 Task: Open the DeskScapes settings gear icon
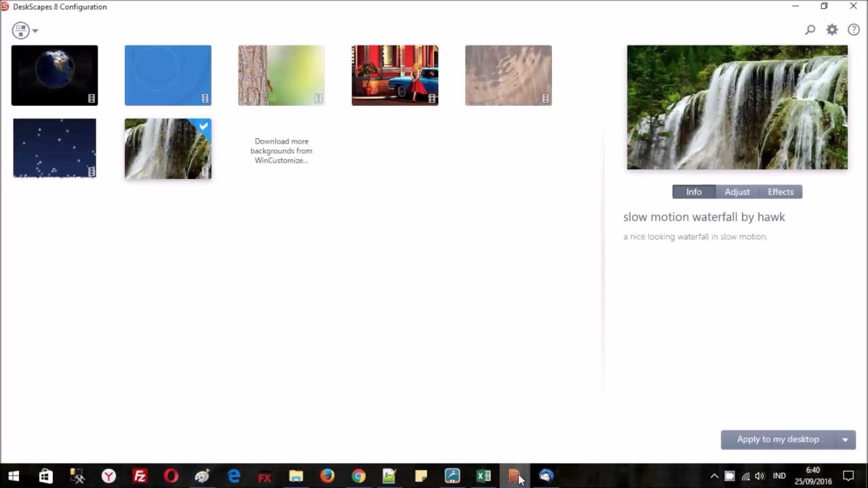[831, 30]
